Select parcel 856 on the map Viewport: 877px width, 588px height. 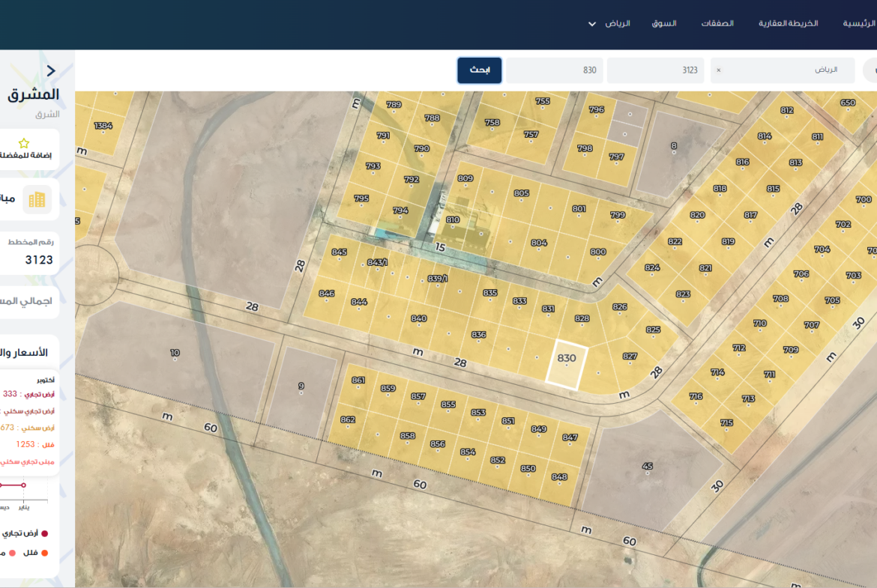tap(438, 444)
